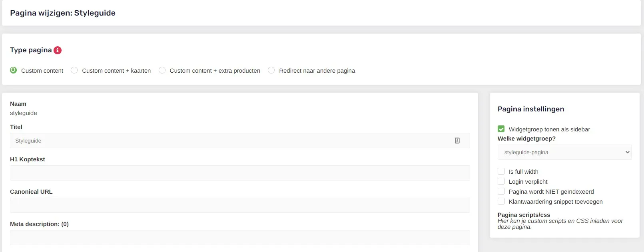Click the 'Hier kun je custom scripts' hint
644x252 pixels.
coord(560,224)
